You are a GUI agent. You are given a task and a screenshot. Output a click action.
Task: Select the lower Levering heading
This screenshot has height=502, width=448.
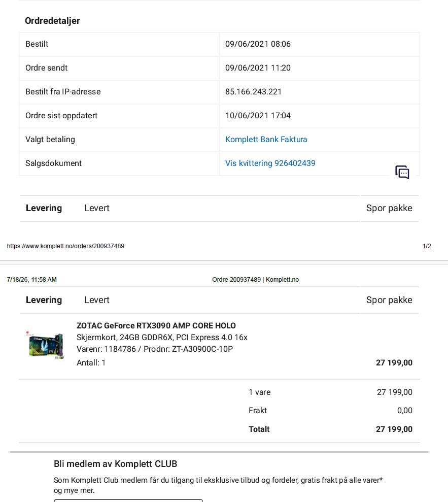44,300
